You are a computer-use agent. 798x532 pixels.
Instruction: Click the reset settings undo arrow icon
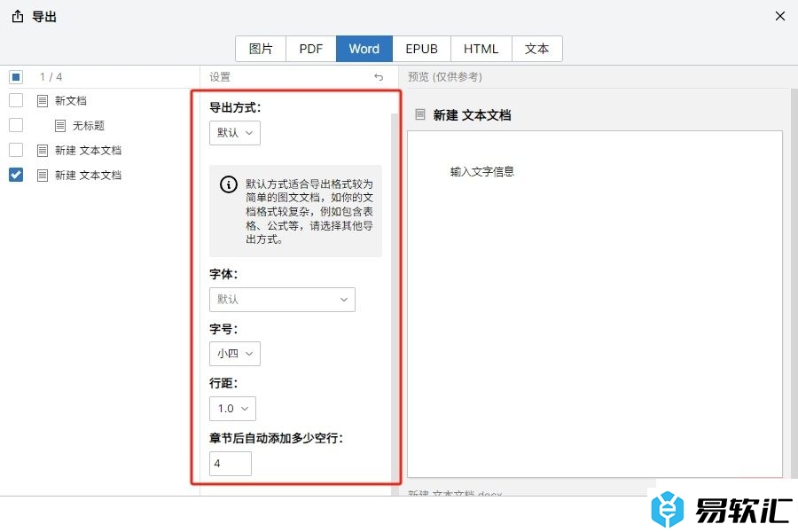[x=379, y=77]
